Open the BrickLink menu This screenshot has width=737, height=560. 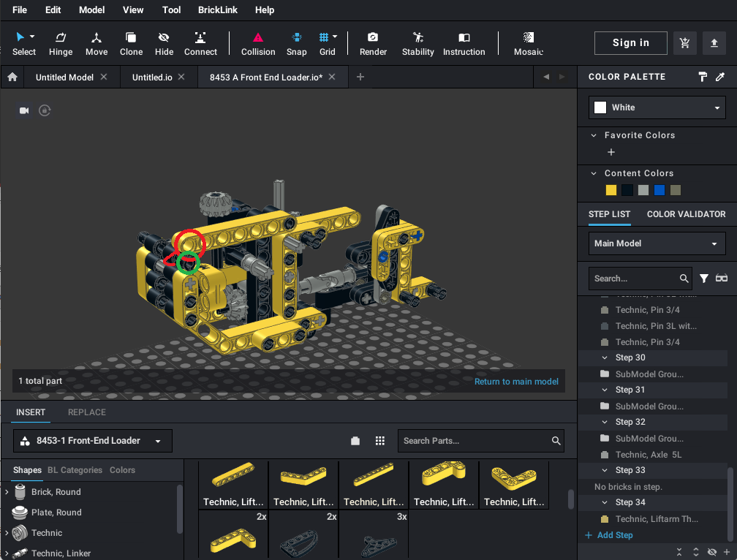coord(218,10)
